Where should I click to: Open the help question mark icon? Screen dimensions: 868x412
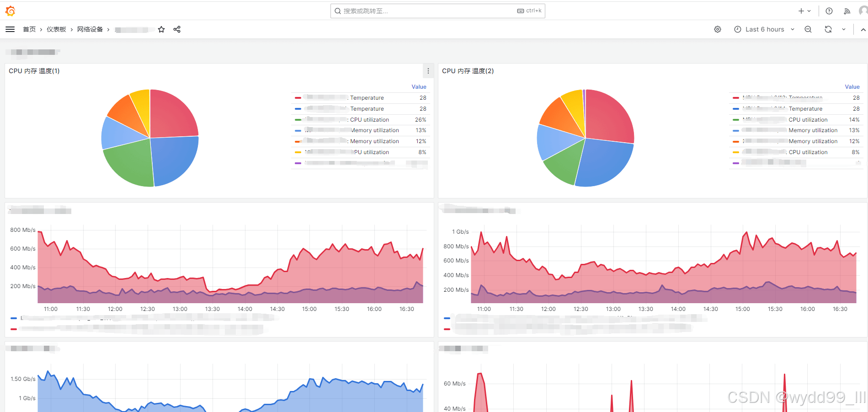click(x=829, y=11)
